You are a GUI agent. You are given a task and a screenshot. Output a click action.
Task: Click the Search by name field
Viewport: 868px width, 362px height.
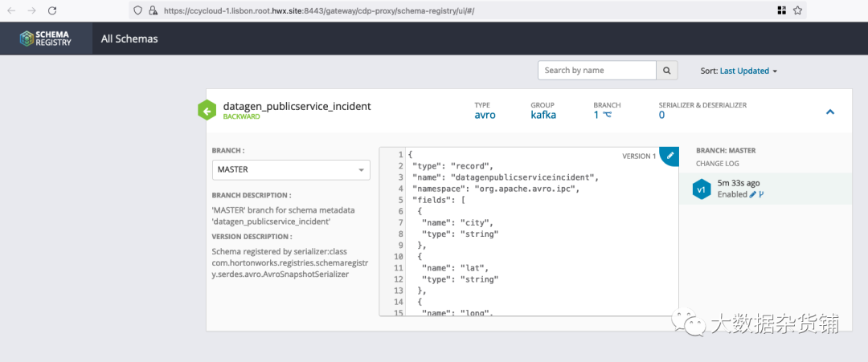click(596, 71)
